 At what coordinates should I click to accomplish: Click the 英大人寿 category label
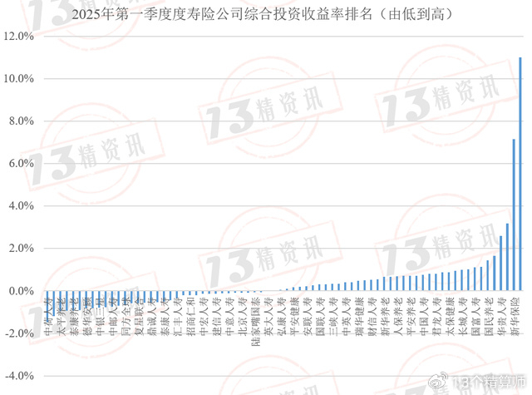click(269, 317)
